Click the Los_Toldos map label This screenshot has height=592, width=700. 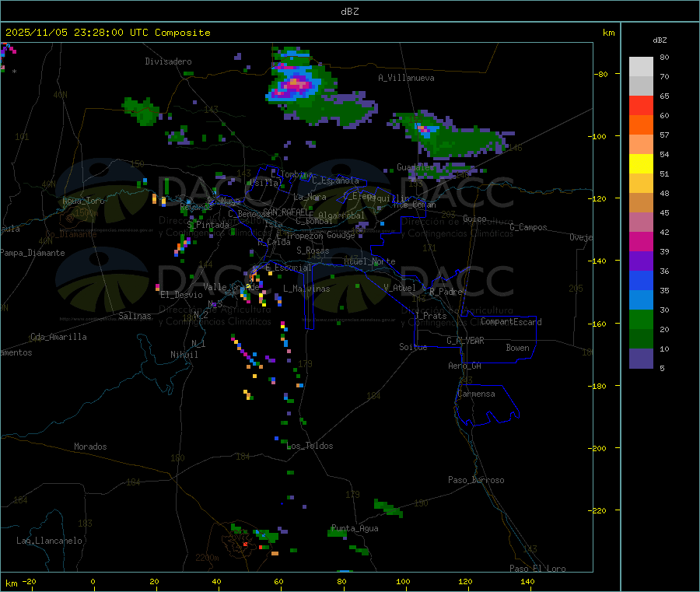(310, 446)
